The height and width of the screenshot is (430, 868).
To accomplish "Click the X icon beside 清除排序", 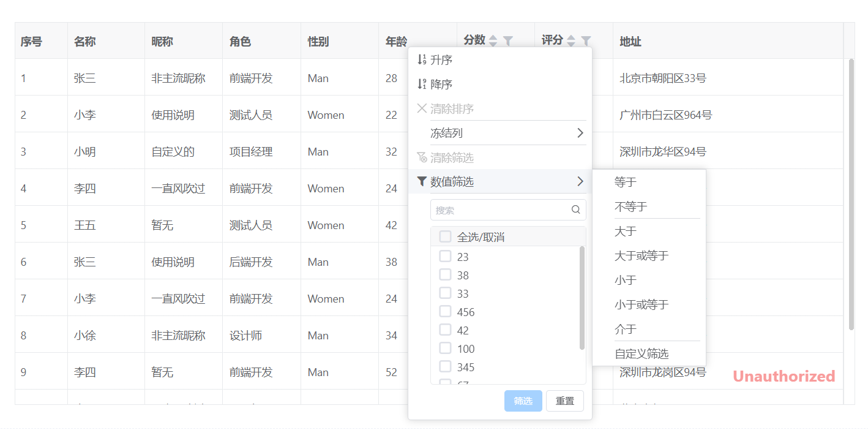I will 422,108.
